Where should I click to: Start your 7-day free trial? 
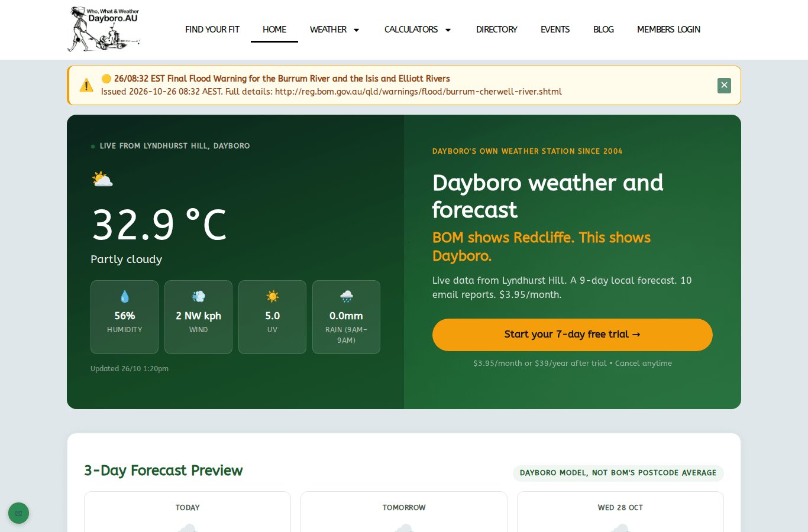[x=573, y=335]
